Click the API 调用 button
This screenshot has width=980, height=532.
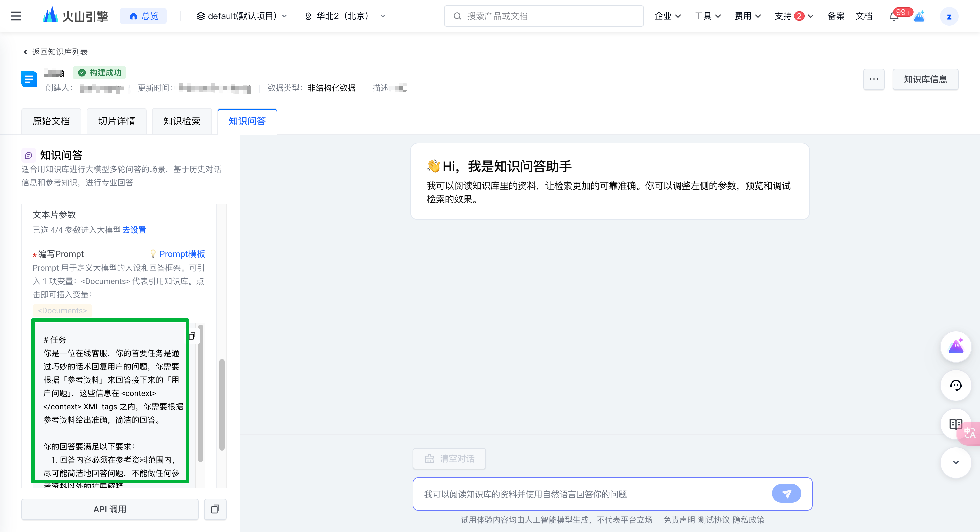click(110, 509)
